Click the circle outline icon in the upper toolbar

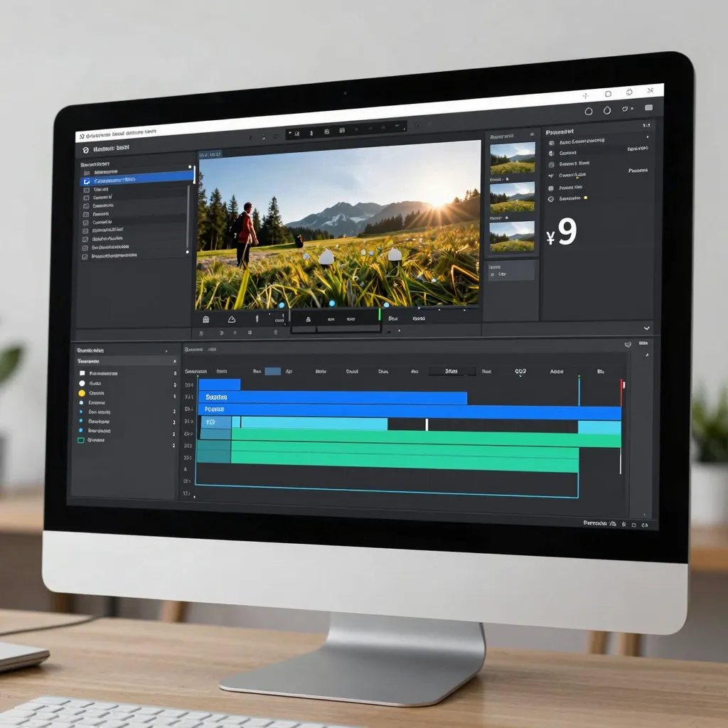pos(588,112)
